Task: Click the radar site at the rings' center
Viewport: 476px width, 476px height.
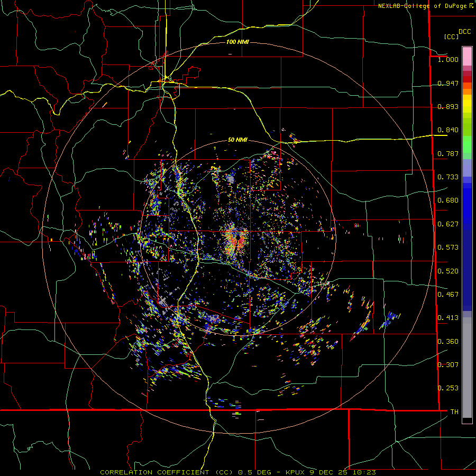Action: 238,238
